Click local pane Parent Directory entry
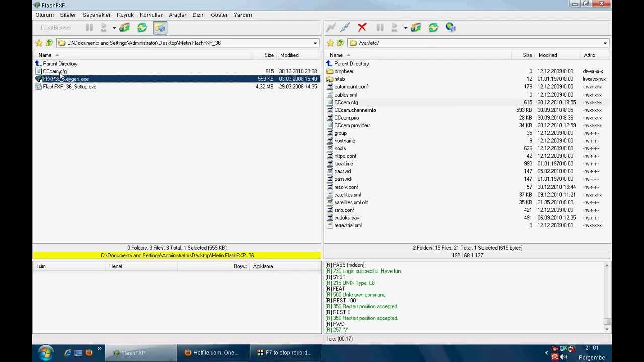 [x=60, y=64]
